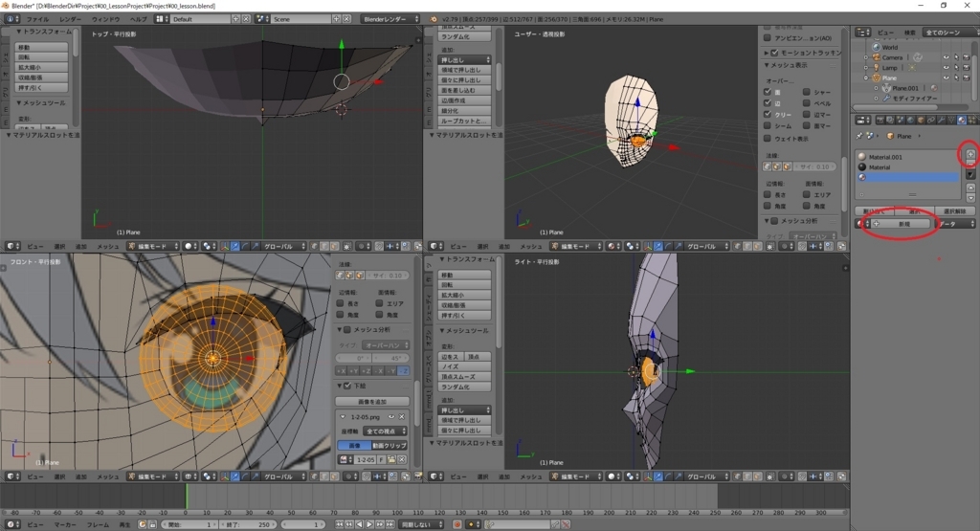The image size is (980, 531).
Task: Move material slot up arrow
Action: coord(970,188)
